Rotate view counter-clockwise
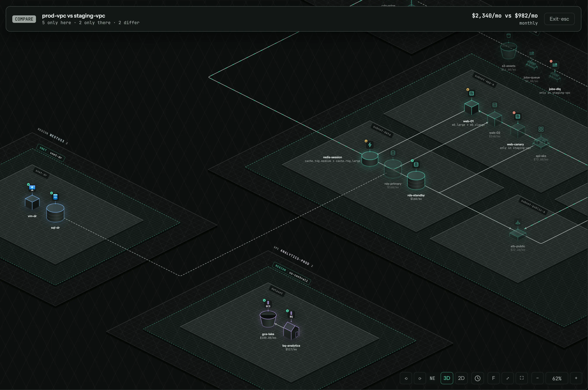Image resolution: width=588 pixels, height=390 pixels. pos(406,378)
